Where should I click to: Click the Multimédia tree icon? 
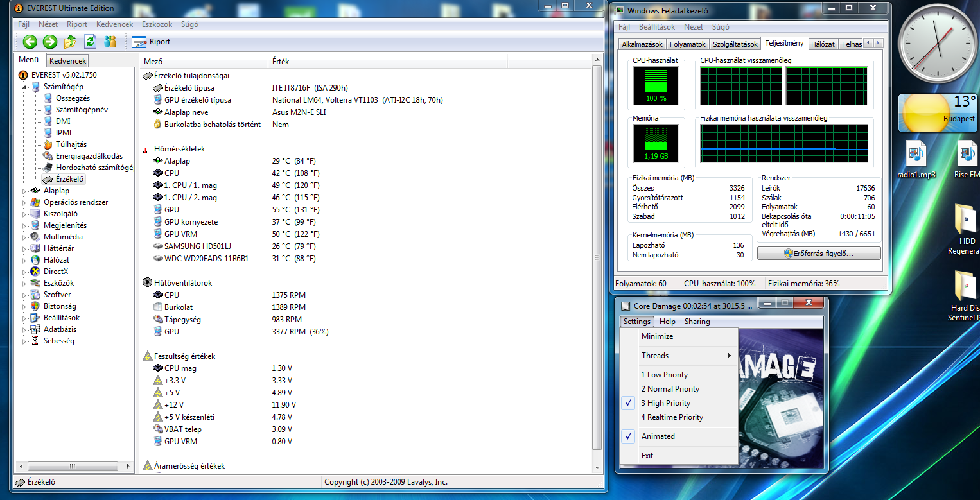36,237
